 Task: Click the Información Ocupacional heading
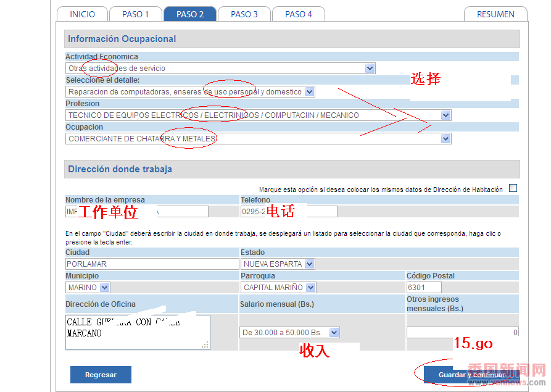pos(122,39)
